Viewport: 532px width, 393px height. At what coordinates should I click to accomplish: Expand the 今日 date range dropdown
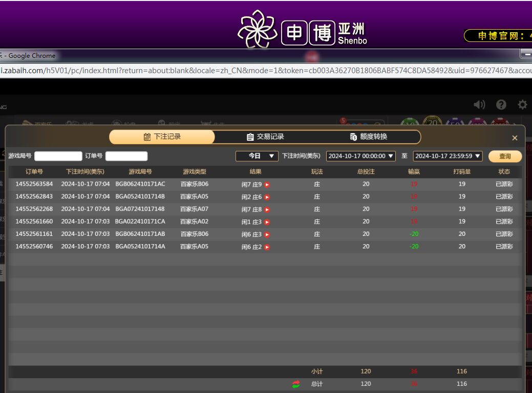(x=257, y=156)
